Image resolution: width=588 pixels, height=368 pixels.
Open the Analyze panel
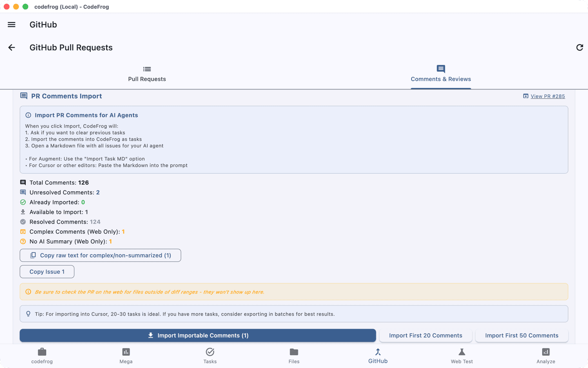[x=546, y=355]
